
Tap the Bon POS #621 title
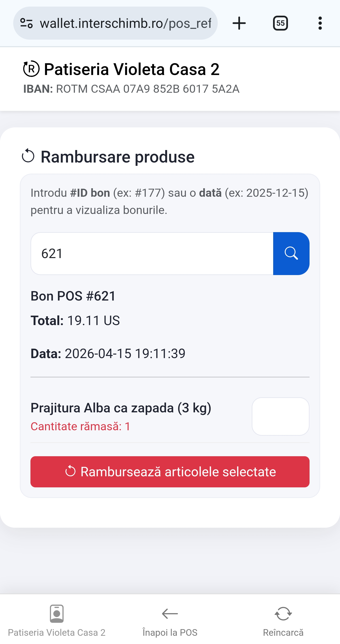[x=73, y=296]
